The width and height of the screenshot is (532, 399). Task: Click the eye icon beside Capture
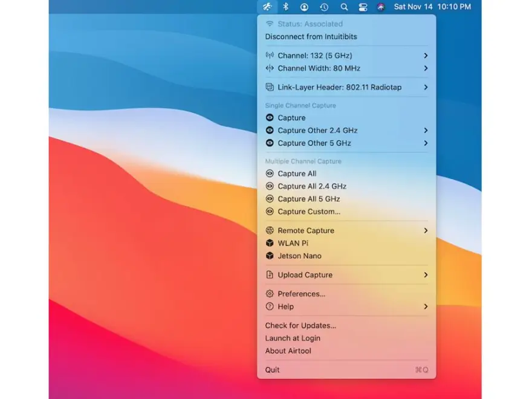tap(270, 117)
